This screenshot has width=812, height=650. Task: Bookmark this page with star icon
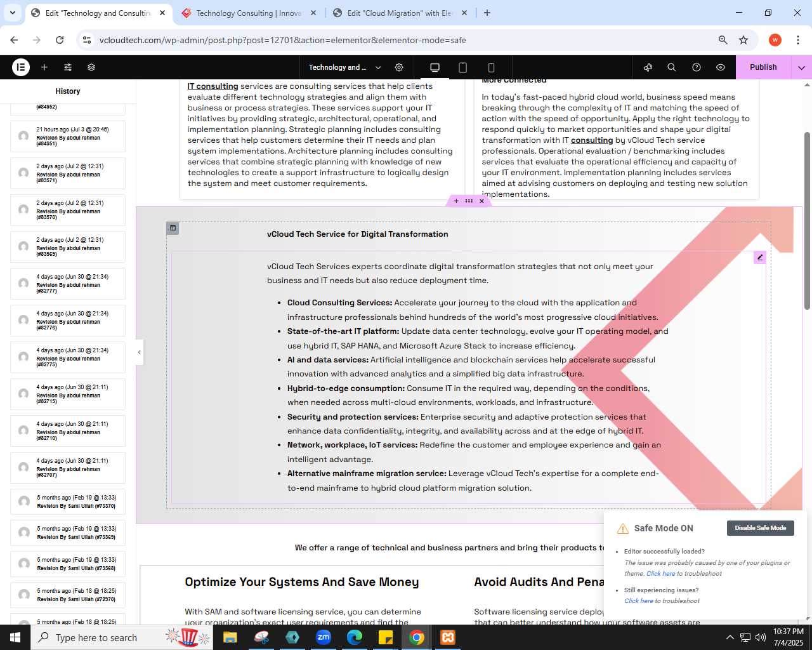pos(743,40)
